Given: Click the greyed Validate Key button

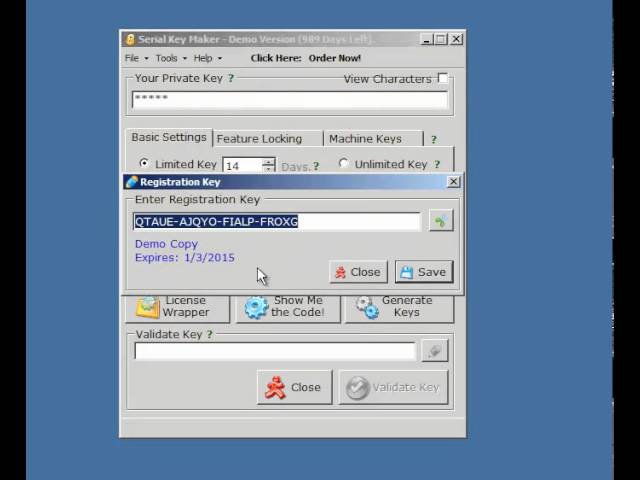Looking at the screenshot, I should (393, 387).
